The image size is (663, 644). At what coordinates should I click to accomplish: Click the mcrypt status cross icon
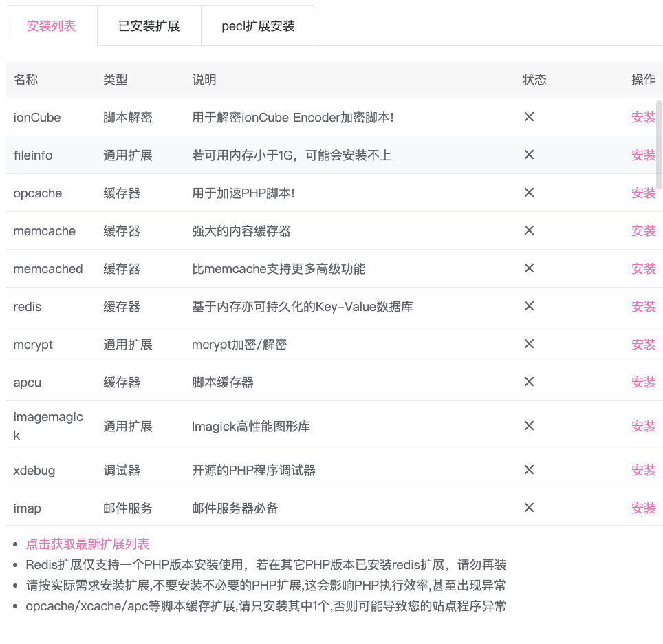529,344
